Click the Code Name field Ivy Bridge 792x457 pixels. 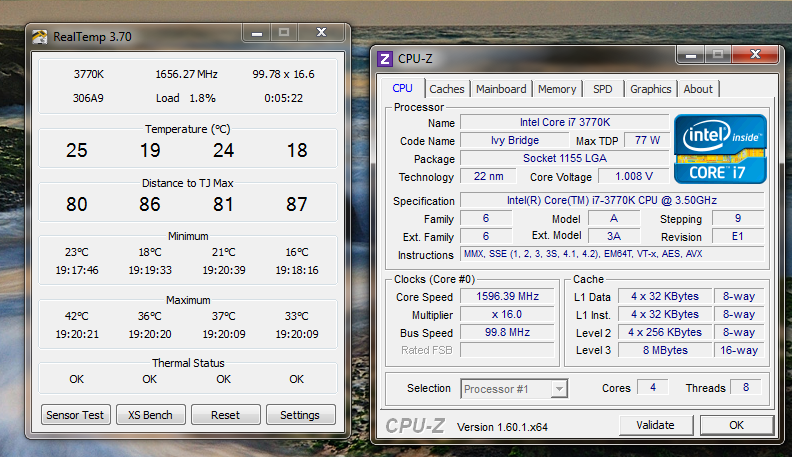(x=515, y=140)
